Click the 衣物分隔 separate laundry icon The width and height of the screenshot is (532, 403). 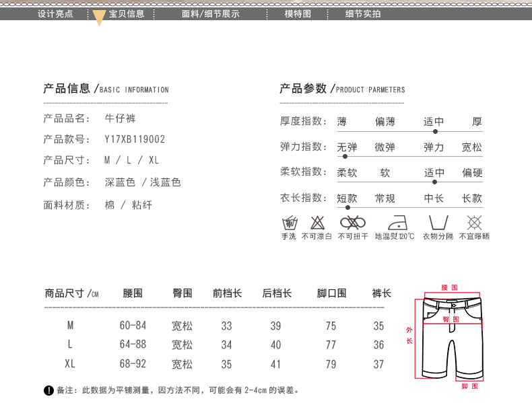[x=438, y=223]
